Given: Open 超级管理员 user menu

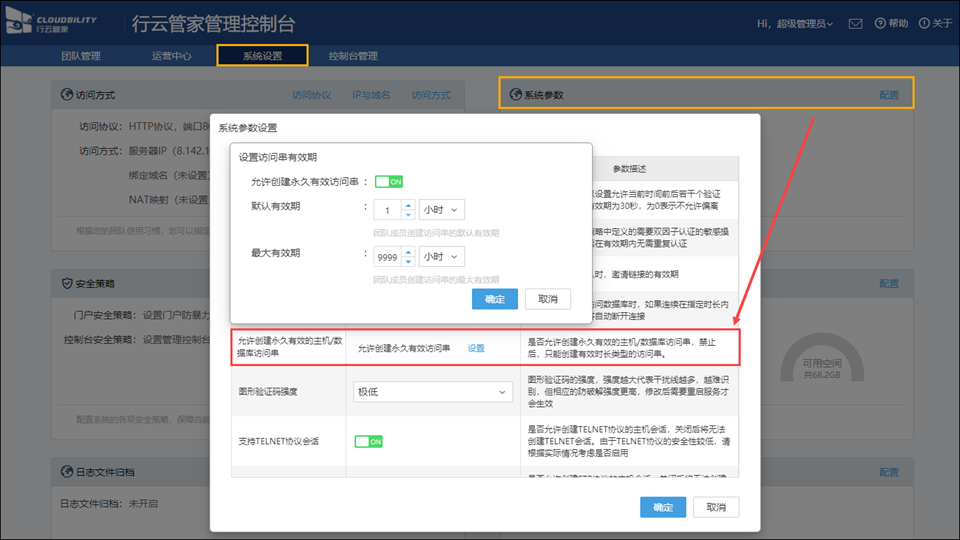Looking at the screenshot, I should point(795,23).
